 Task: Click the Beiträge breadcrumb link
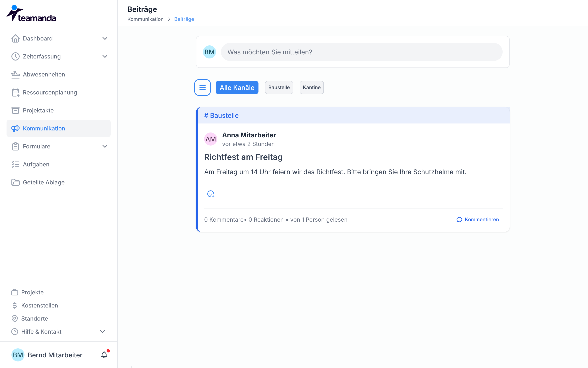(x=184, y=19)
